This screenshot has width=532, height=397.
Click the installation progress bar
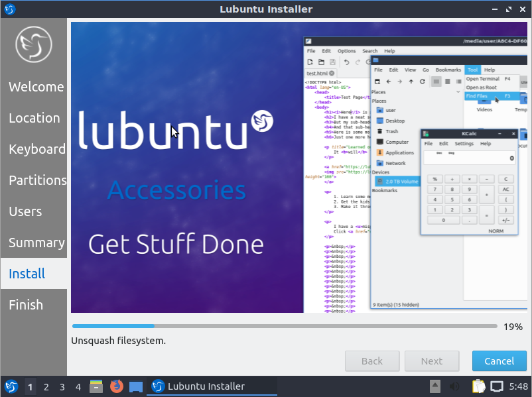pos(284,326)
